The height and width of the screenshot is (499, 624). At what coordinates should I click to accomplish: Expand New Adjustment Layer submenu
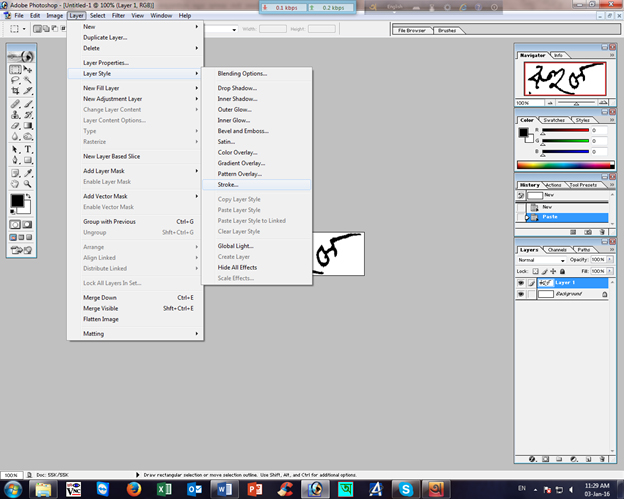(x=135, y=99)
